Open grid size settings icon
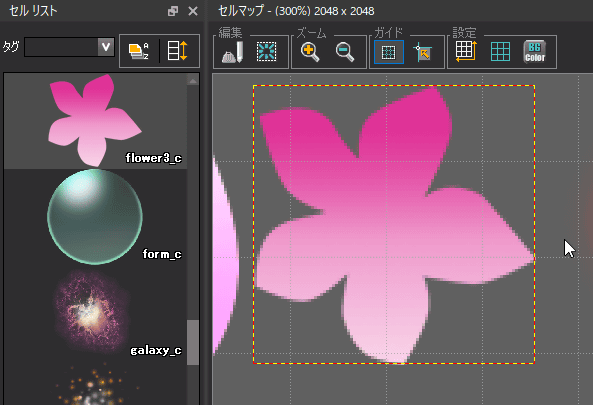593x405 pixels. 466,51
